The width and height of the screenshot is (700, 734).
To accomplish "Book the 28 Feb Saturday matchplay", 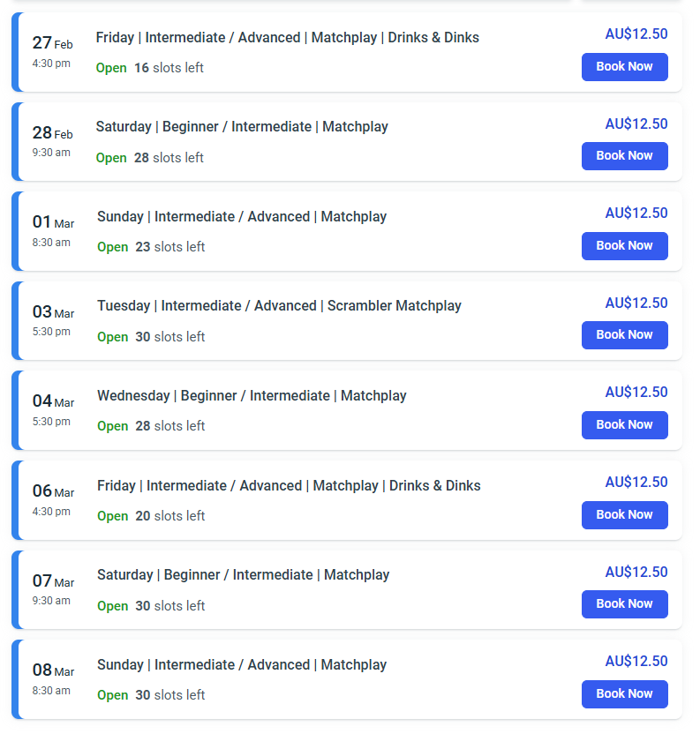I will click(624, 155).
